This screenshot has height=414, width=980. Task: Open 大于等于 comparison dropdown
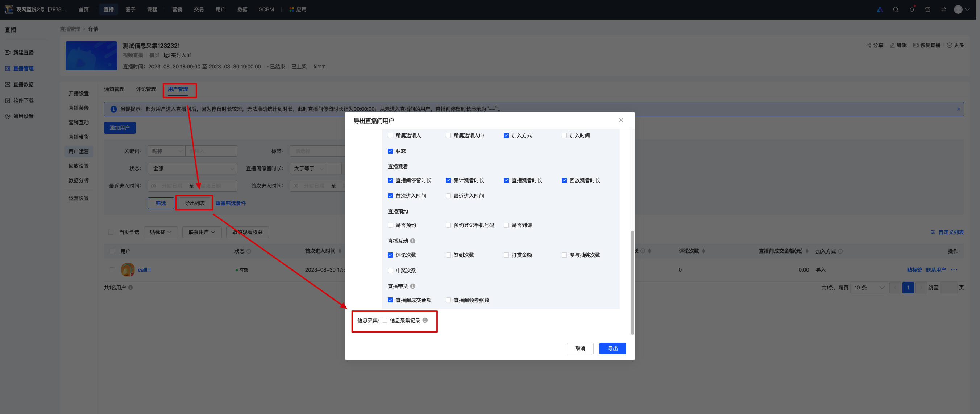[308, 168]
